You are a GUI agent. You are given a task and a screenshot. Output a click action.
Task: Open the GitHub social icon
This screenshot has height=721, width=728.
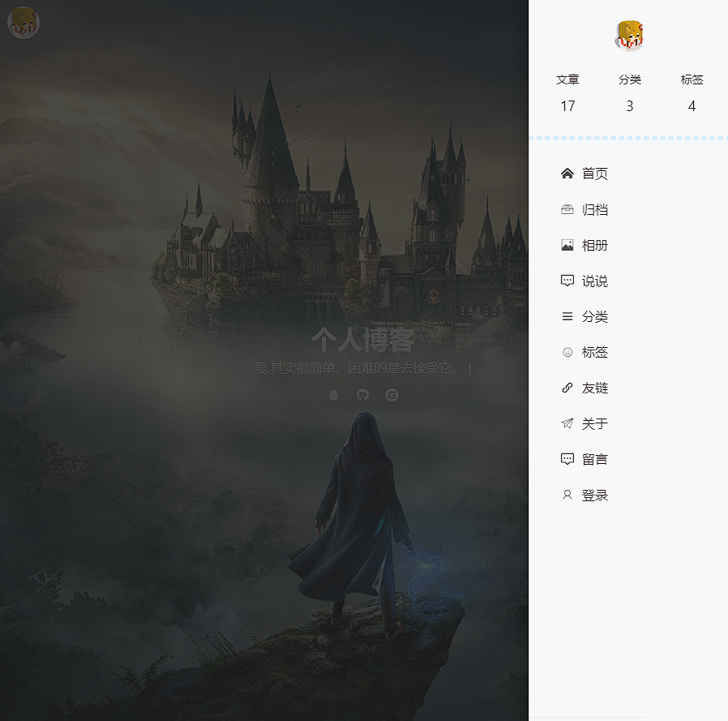click(x=362, y=395)
